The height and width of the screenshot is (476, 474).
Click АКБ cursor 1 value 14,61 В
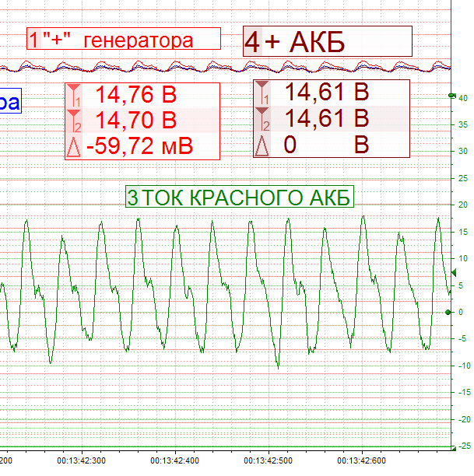[x=327, y=92]
